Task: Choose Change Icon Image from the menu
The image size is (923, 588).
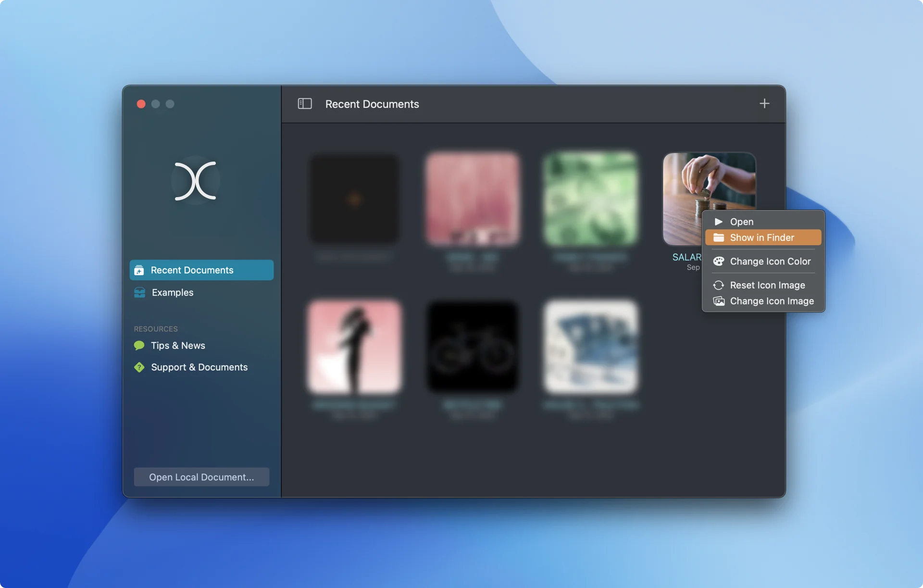Action: point(771,301)
